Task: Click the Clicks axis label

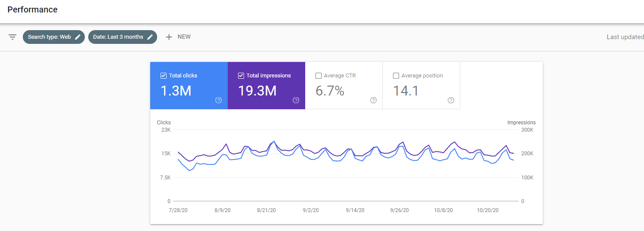Action: 164,123
